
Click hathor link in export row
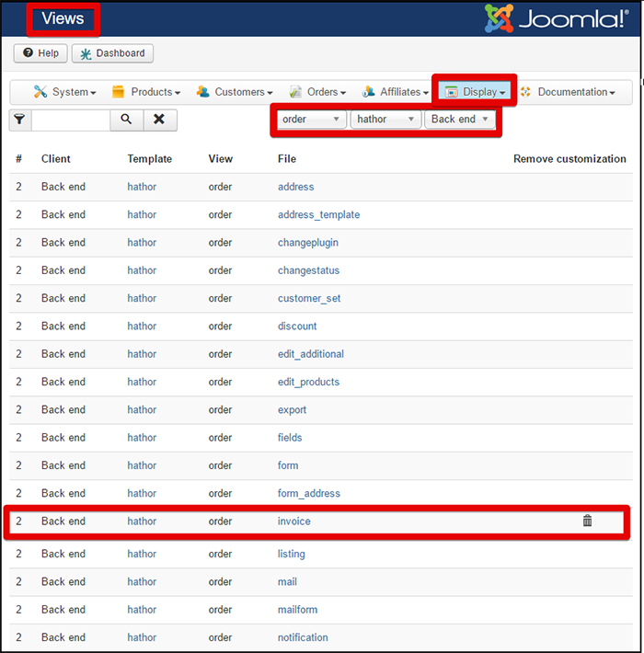(142, 410)
